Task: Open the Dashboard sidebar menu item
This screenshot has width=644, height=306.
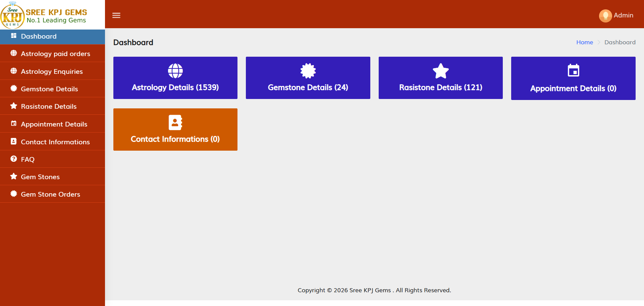Action: [52, 36]
